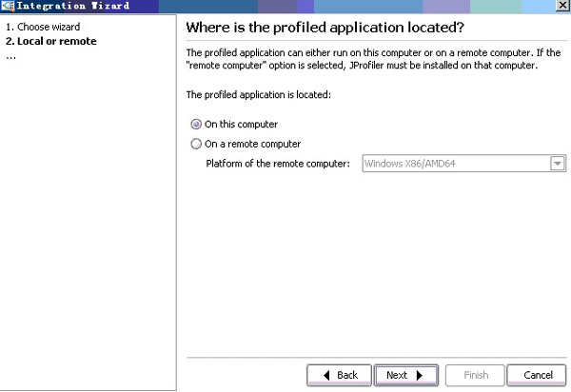The image size is (571, 392).
Task: Close the Integration Wizard window
Action: click(565, 6)
